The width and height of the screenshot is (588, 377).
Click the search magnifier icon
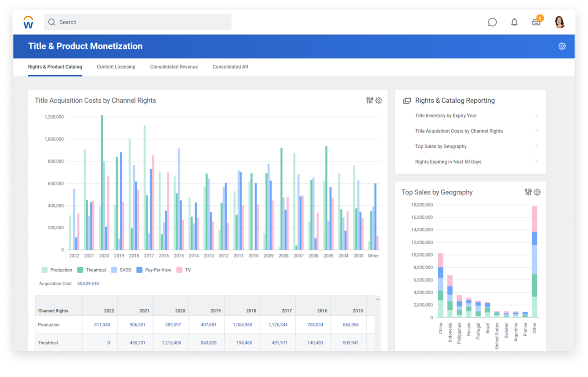coord(52,22)
